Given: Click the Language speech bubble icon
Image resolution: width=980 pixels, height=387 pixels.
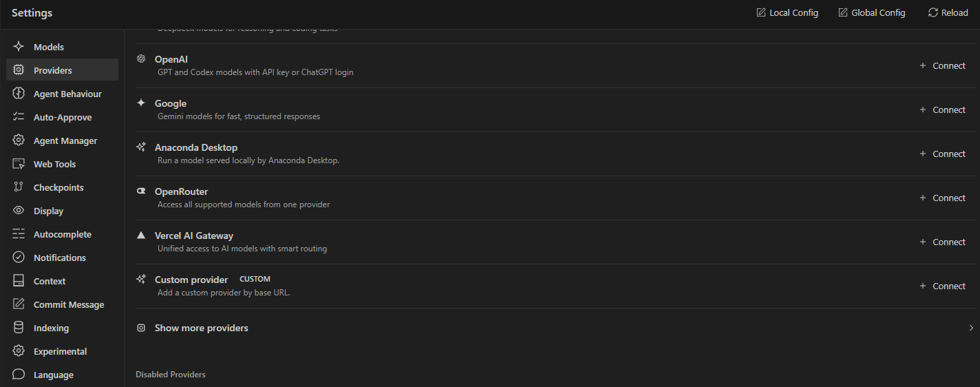Looking at the screenshot, I should pyautogui.click(x=19, y=375).
